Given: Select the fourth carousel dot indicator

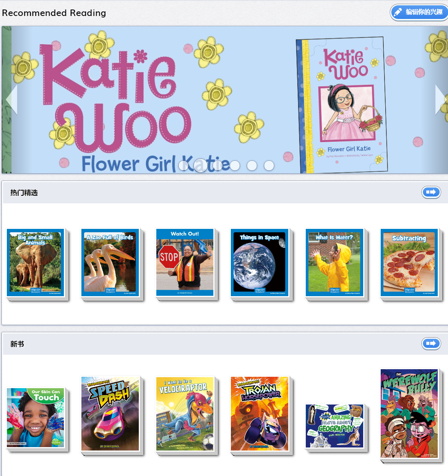Looking at the screenshot, I should pos(235,165).
